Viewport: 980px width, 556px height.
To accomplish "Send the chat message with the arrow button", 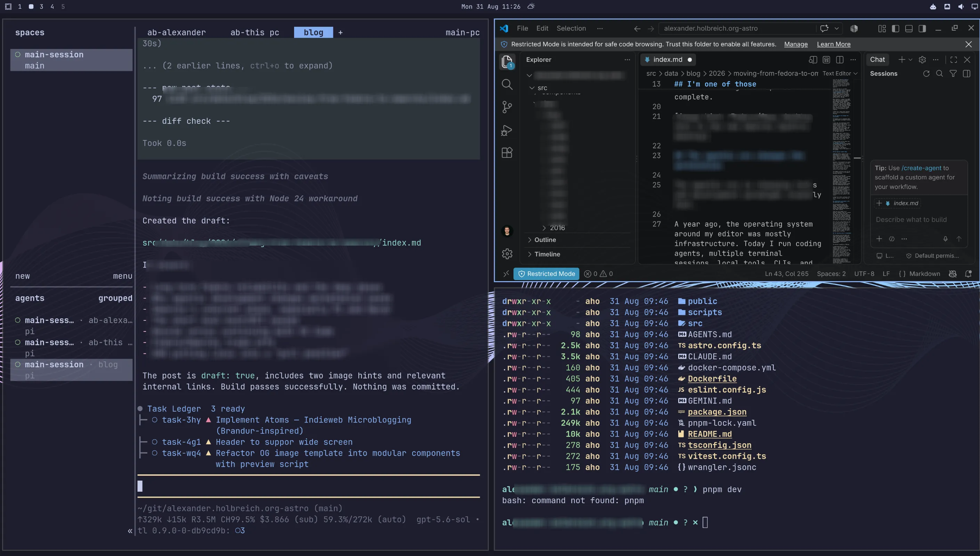I will (958, 239).
